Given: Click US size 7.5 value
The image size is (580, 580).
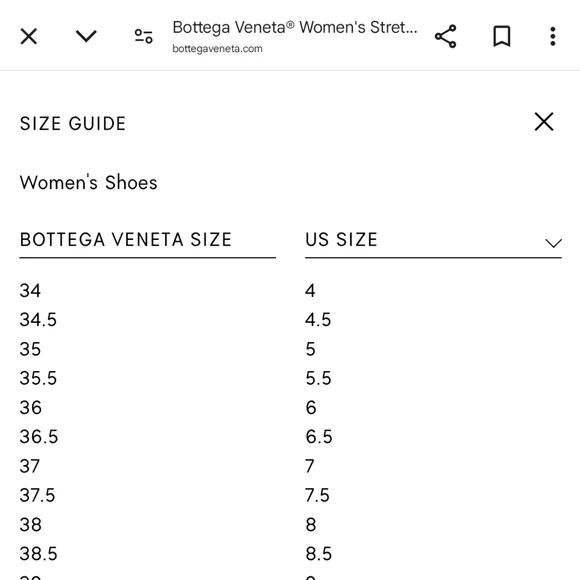Looking at the screenshot, I should [317, 495].
